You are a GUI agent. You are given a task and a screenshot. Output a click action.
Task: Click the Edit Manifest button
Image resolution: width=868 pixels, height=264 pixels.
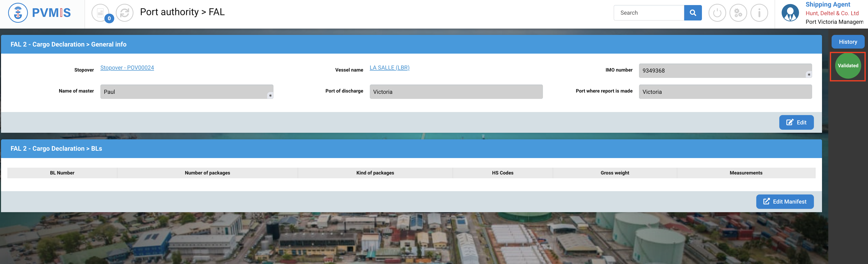(785, 202)
